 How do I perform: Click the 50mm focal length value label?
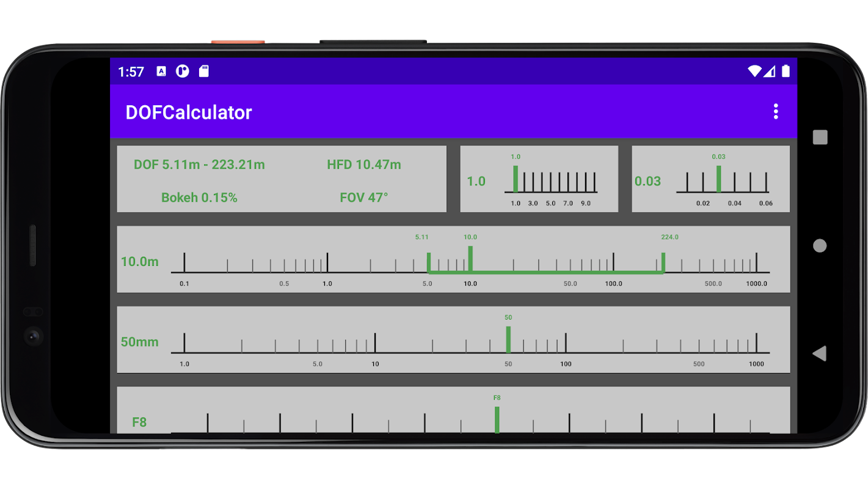[x=140, y=342]
